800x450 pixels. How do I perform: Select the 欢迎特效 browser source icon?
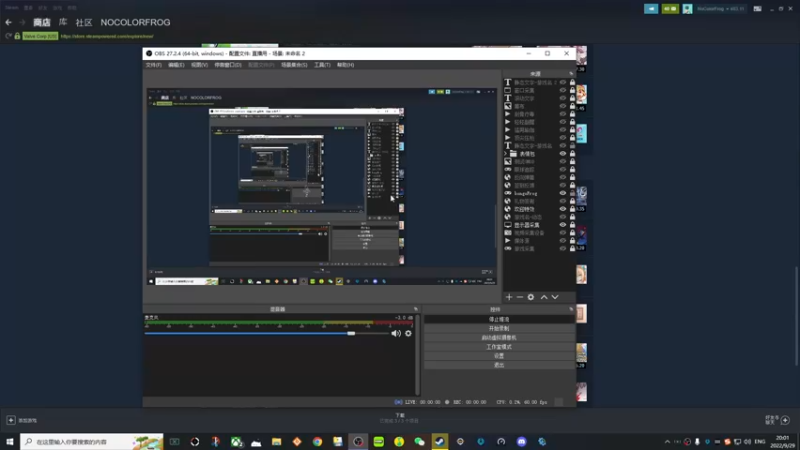508,209
